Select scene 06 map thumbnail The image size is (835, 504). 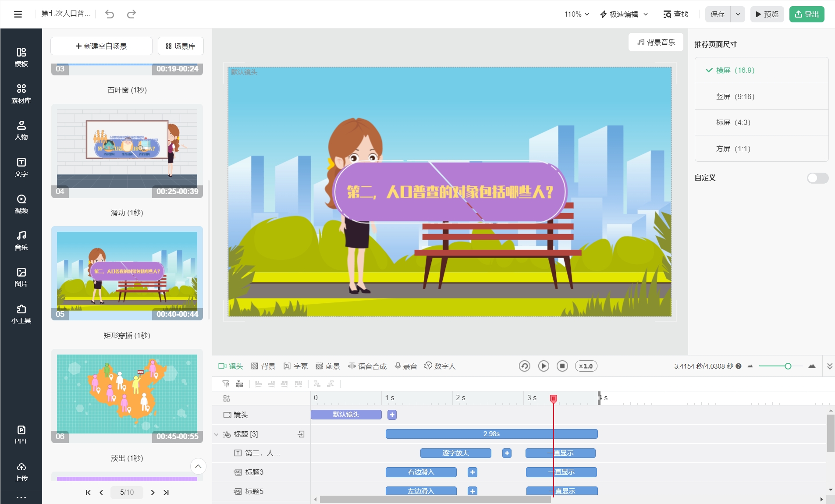127,396
